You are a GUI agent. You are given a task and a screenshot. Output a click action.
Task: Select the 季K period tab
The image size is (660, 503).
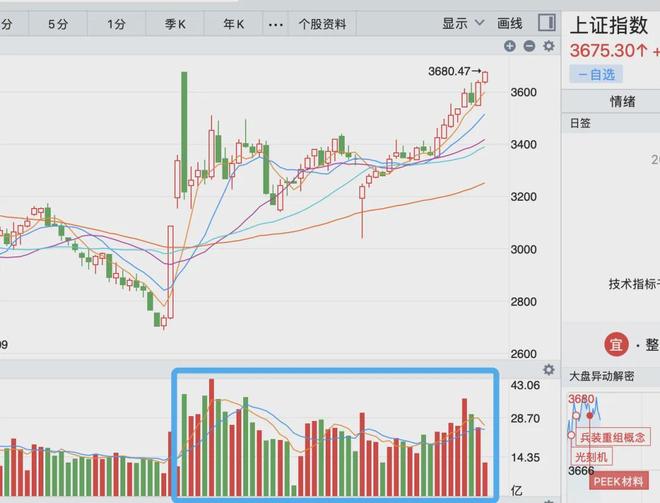(x=175, y=24)
